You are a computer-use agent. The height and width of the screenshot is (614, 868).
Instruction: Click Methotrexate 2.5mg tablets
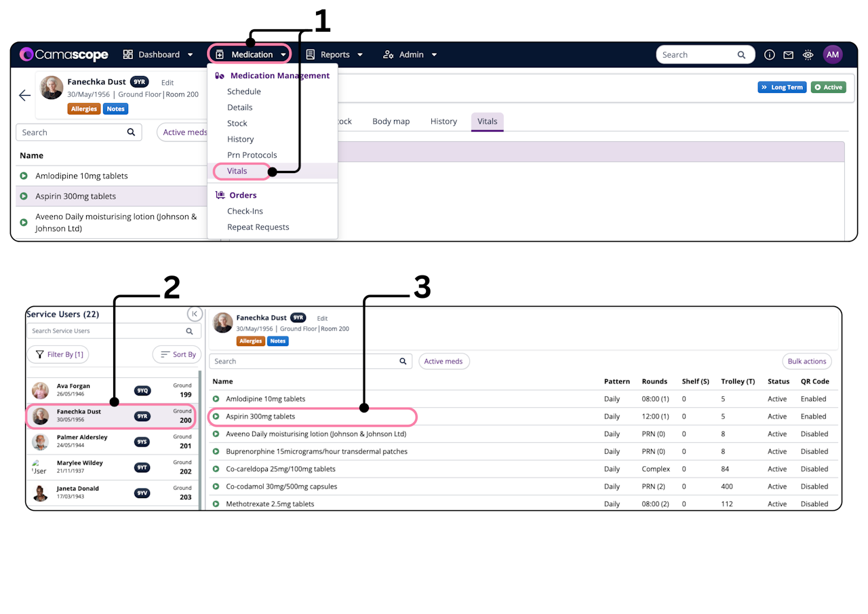point(270,504)
